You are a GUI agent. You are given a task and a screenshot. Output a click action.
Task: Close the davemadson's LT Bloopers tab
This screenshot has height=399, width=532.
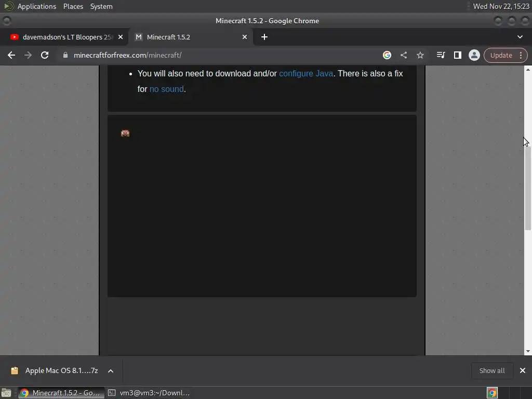pyautogui.click(x=121, y=37)
